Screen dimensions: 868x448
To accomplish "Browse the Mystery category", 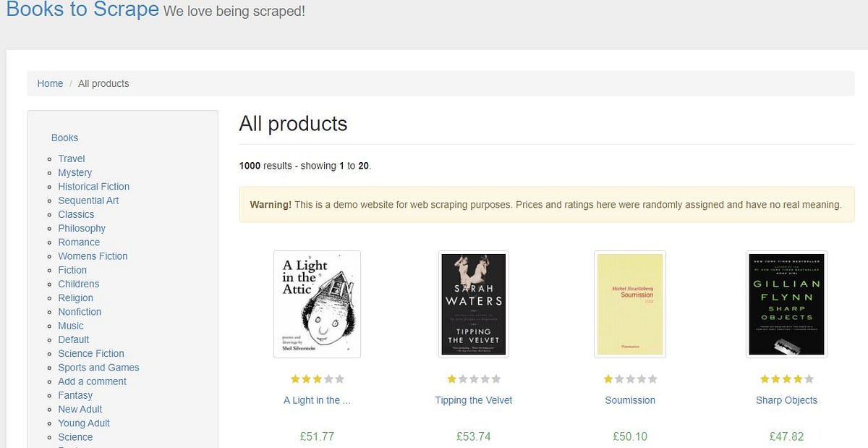I will [x=75, y=172].
